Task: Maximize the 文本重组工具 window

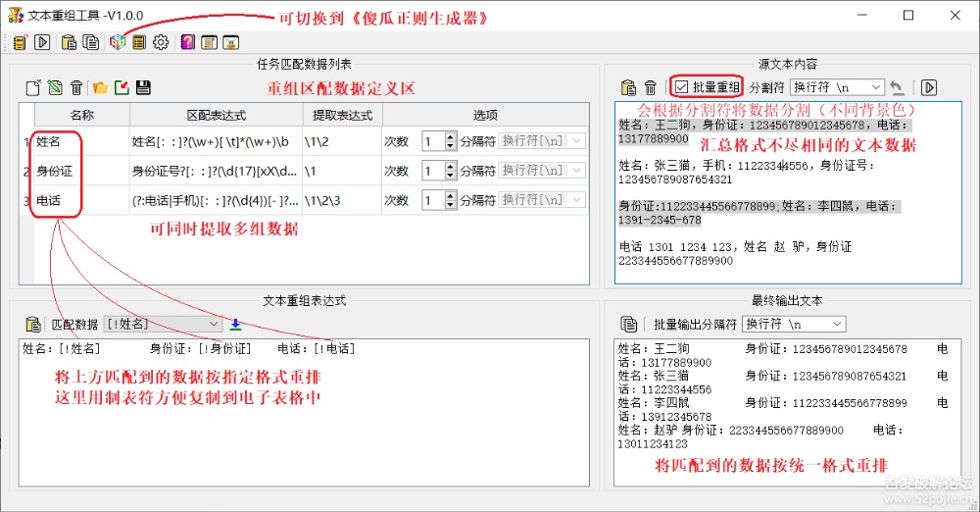Action: click(908, 15)
